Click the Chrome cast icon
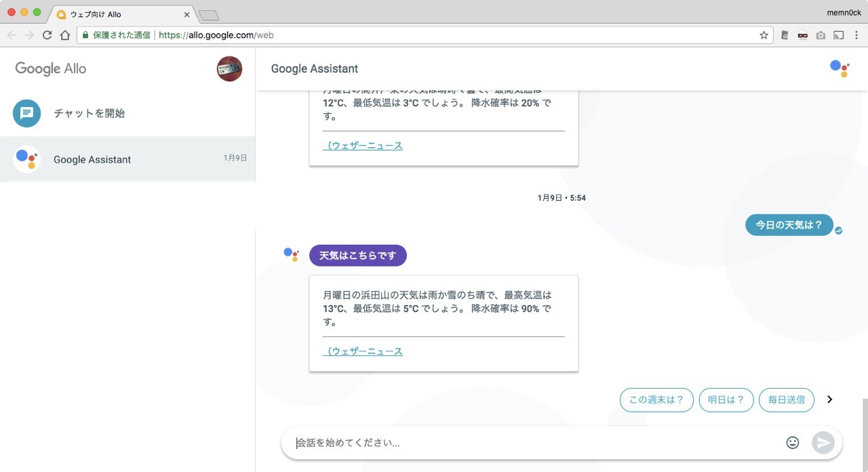Image resolution: width=868 pixels, height=472 pixels. pos(839,35)
